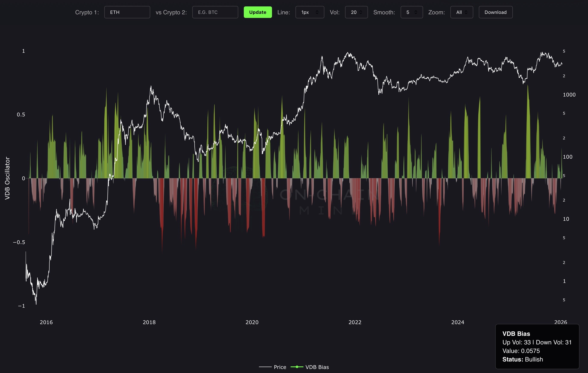This screenshot has height=373, width=588.
Task: Click the green Update button
Action: point(258,12)
